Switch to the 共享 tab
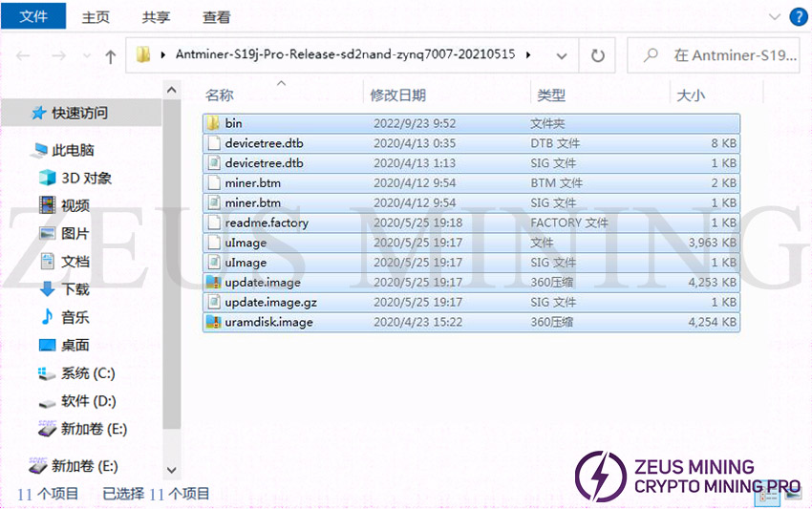This screenshot has width=812, height=509. click(x=156, y=17)
